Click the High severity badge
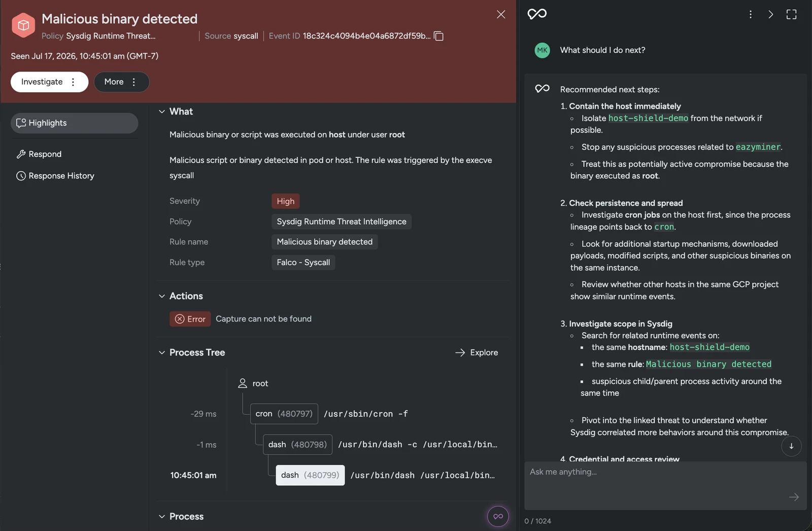 (286, 201)
